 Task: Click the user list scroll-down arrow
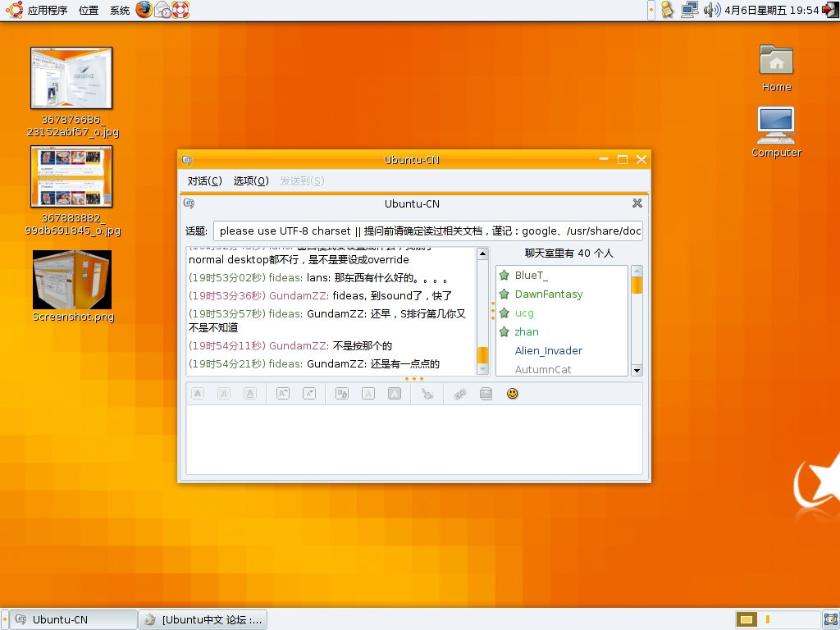(x=637, y=370)
